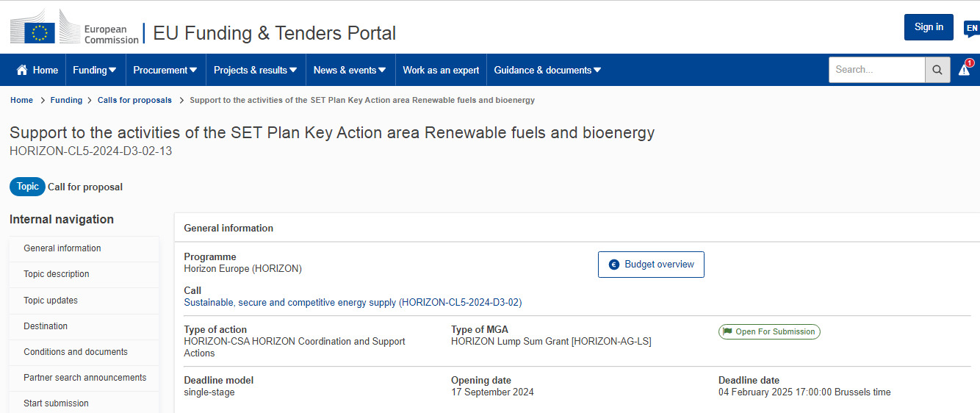Viewport: 980px width, 413px height.
Task: Click Calls for proposals breadcrumb link
Action: [134, 100]
